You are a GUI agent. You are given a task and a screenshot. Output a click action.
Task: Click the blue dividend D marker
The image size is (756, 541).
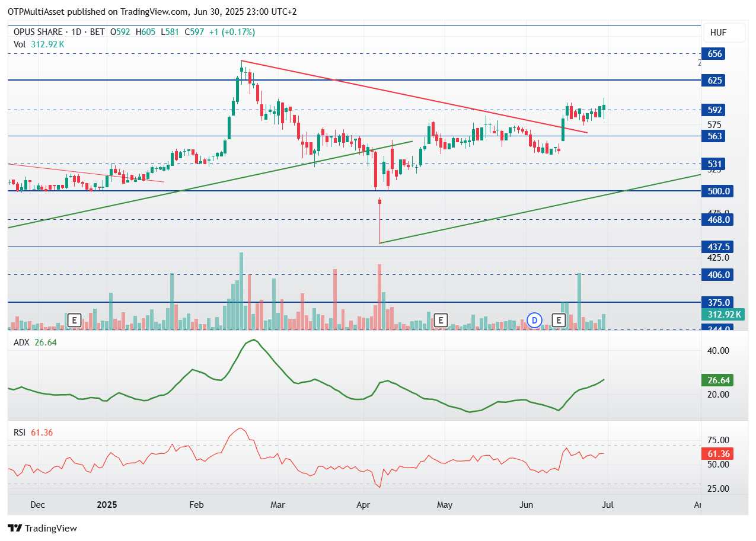point(535,321)
